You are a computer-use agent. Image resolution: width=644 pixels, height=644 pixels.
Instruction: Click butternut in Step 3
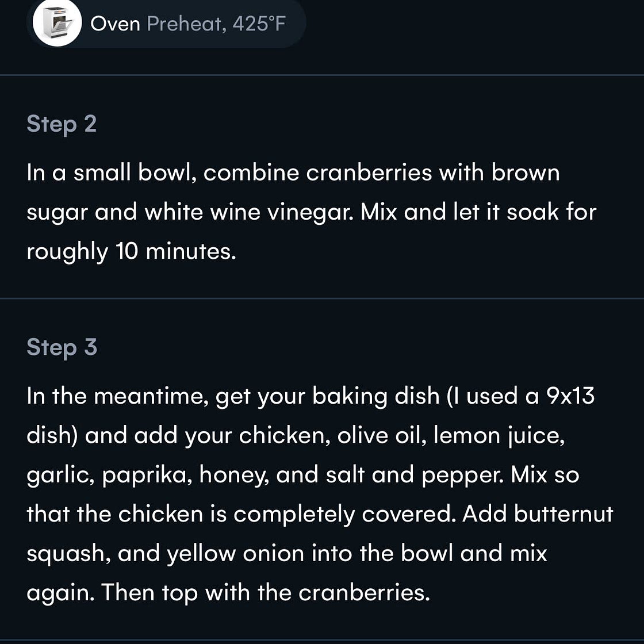563,514
